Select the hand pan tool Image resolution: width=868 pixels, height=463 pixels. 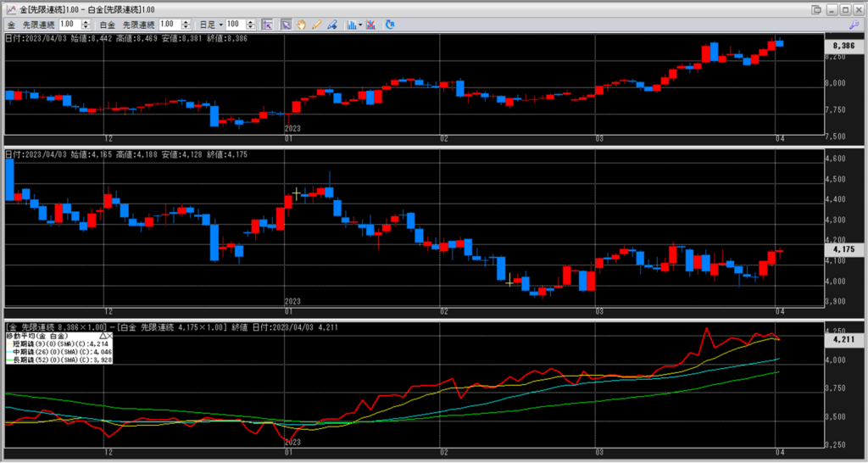[301, 25]
